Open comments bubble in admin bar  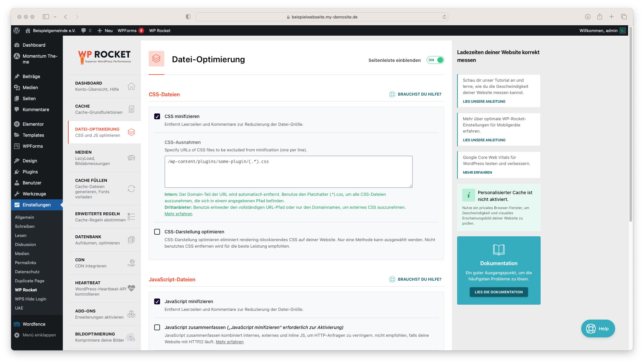84,30
